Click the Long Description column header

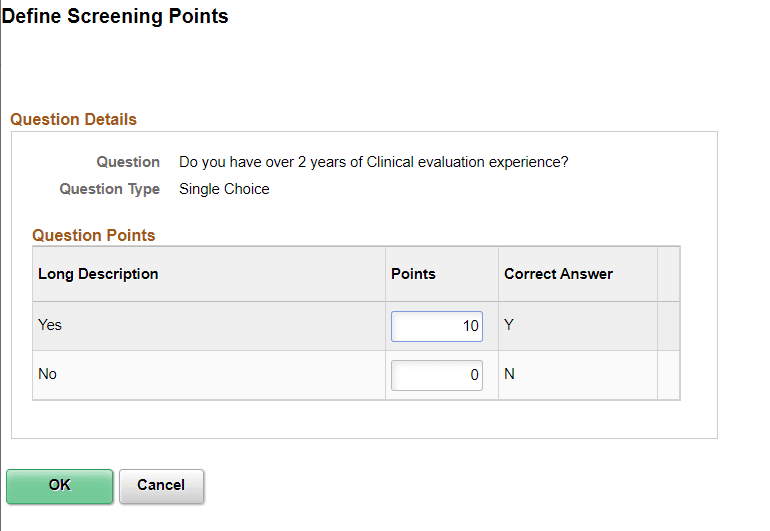coord(98,274)
